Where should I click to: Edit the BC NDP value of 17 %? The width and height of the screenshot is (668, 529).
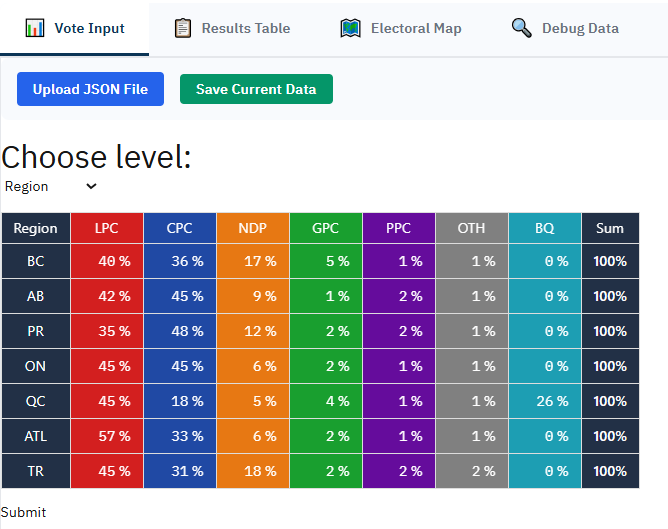coord(253,261)
